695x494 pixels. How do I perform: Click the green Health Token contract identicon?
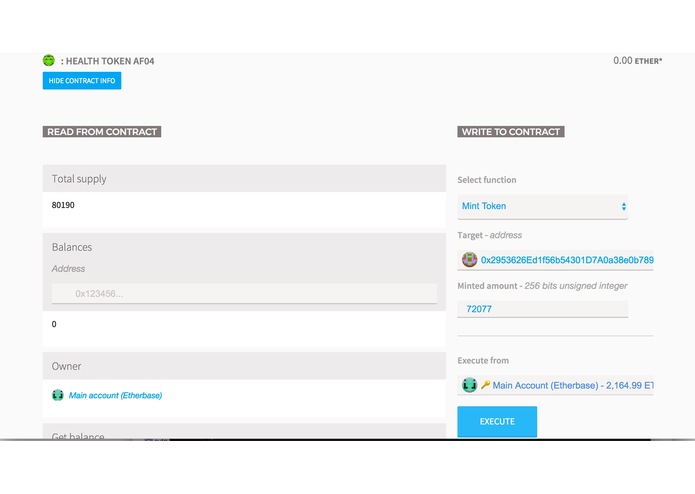(x=49, y=60)
